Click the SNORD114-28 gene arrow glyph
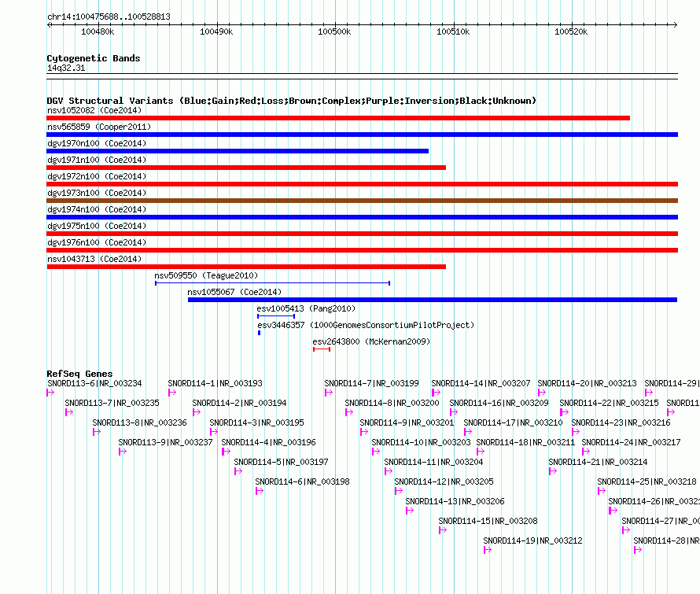 click(638, 550)
